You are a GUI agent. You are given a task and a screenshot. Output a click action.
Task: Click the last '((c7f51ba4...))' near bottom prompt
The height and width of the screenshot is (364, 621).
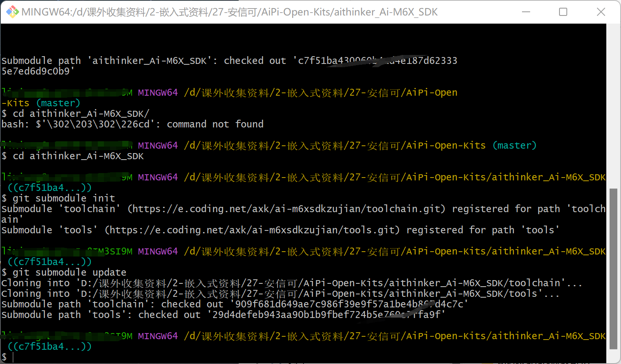(x=50, y=346)
